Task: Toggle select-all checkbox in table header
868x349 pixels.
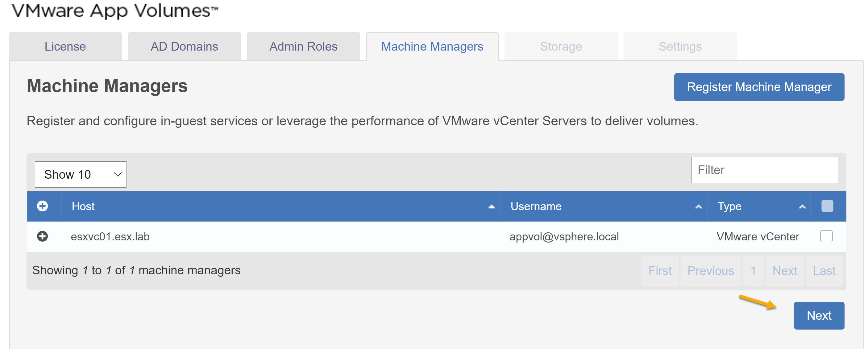Action: click(x=827, y=206)
